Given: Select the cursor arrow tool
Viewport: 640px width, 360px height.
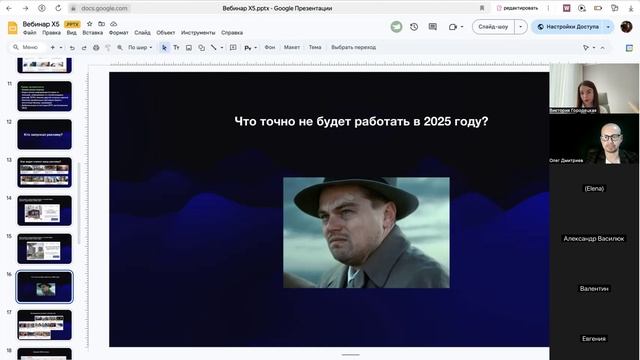Looking at the screenshot, I should [x=164, y=48].
